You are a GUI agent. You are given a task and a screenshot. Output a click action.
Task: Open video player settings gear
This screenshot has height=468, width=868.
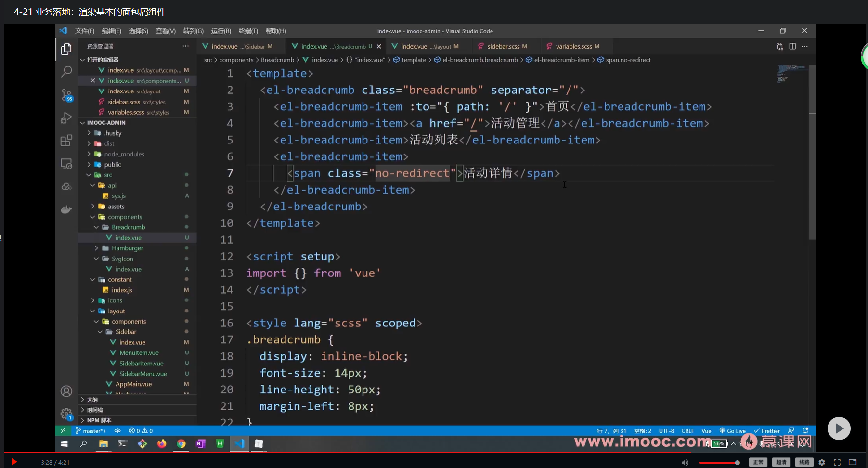point(822,462)
